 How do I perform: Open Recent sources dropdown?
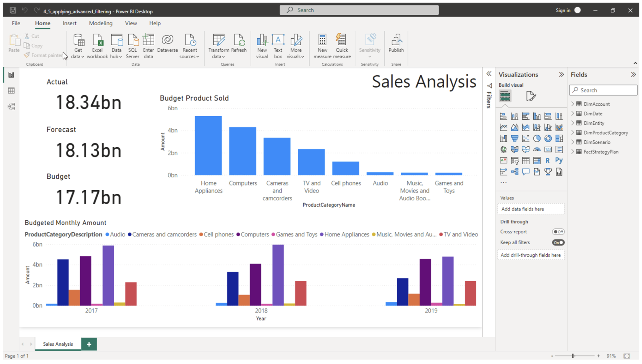coord(189,53)
